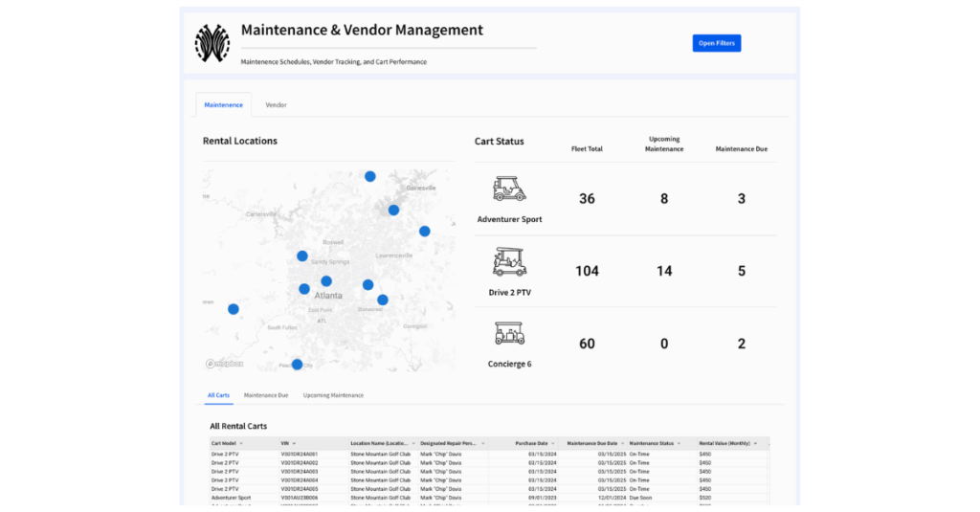Click the Mapbox logo on the map

(225, 364)
